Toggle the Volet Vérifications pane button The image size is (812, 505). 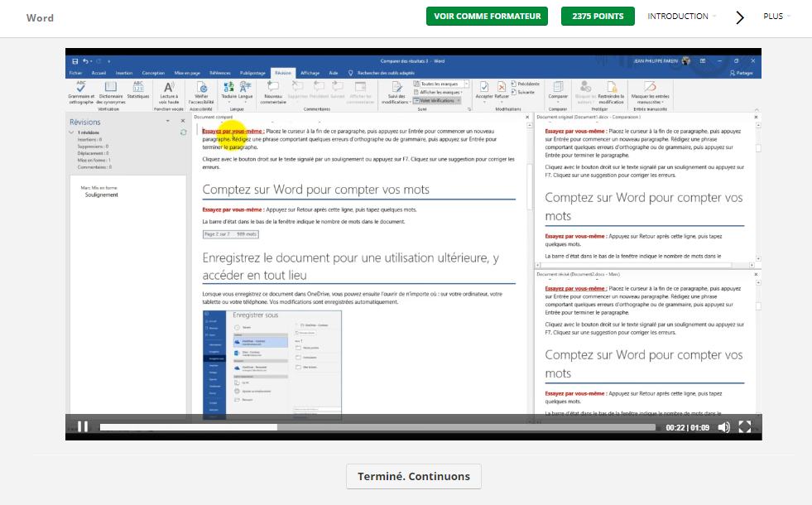pos(437,100)
